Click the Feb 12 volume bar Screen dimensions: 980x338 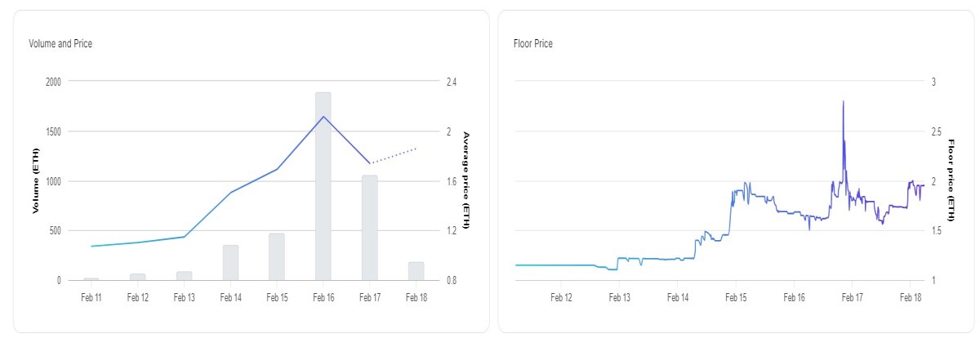(x=138, y=277)
